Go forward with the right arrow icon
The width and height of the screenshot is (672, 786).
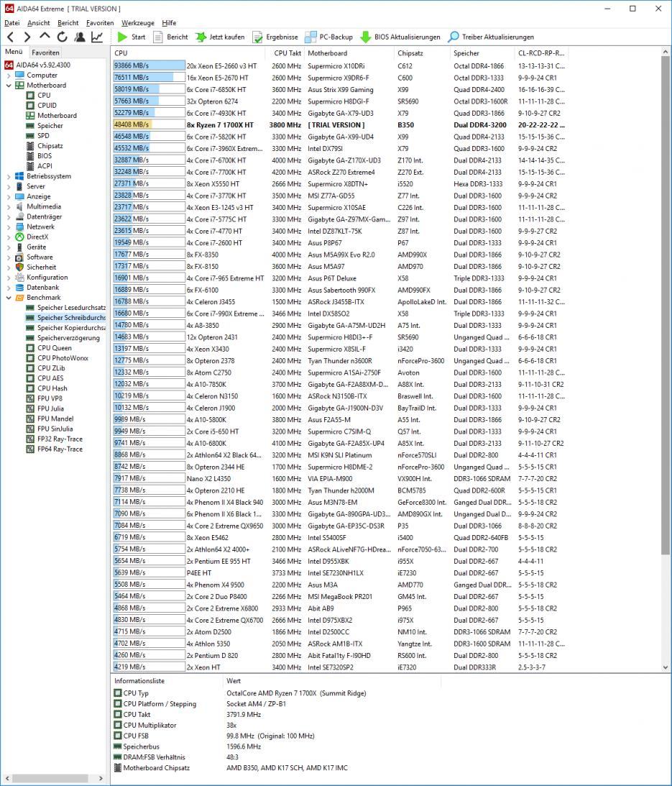27,37
